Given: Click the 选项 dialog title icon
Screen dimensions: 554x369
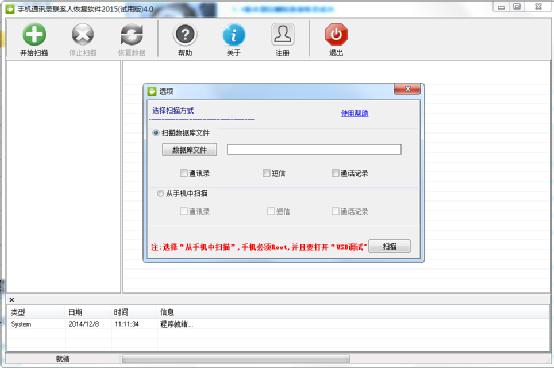Looking at the screenshot, I should (x=152, y=91).
